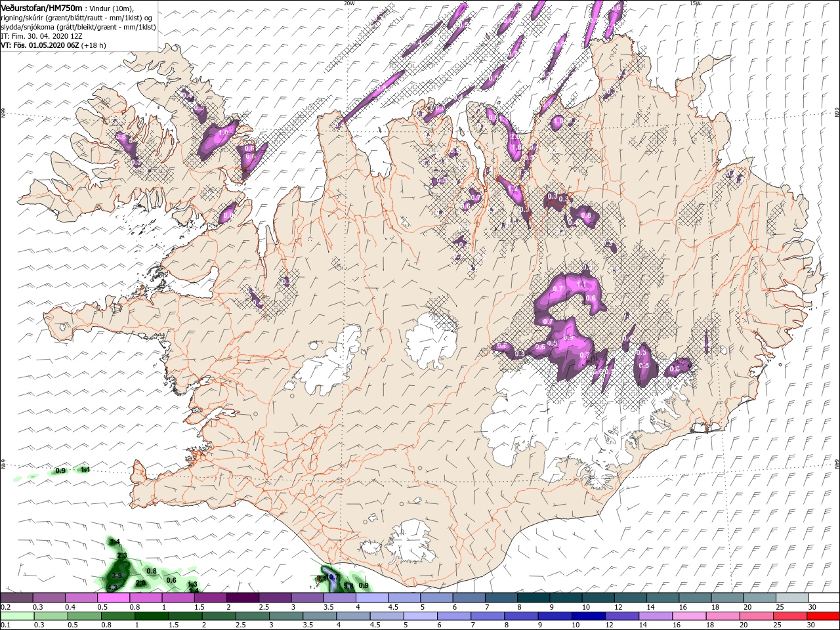Click the light lavender 4 mm snow legend swatch
This screenshot has width=840, height=630.
click(371, 598)
